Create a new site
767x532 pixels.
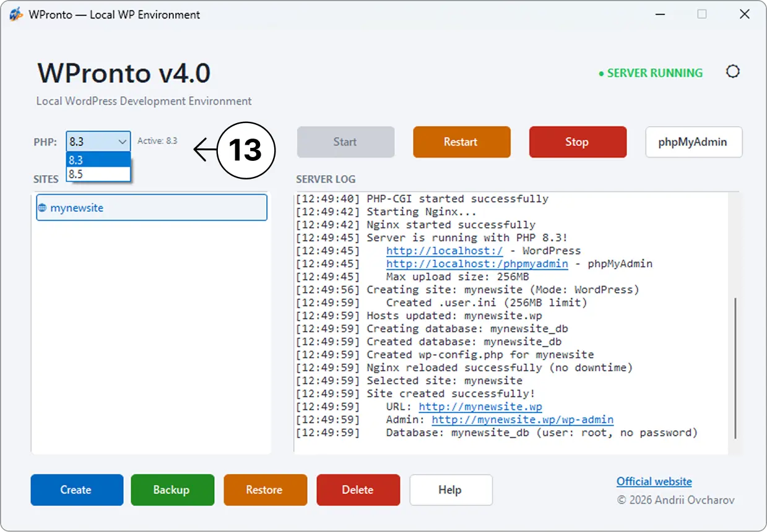click(77, 490)
